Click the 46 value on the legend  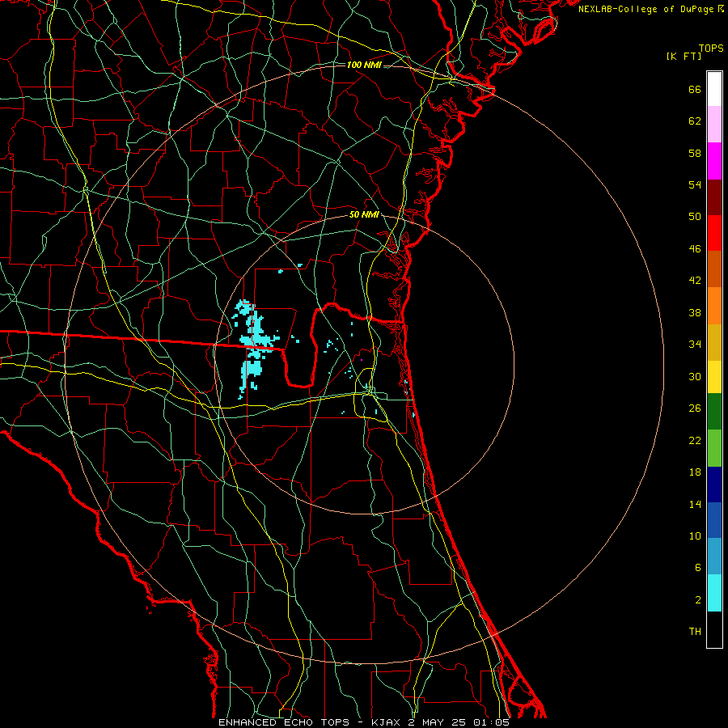tap(695, 249)
